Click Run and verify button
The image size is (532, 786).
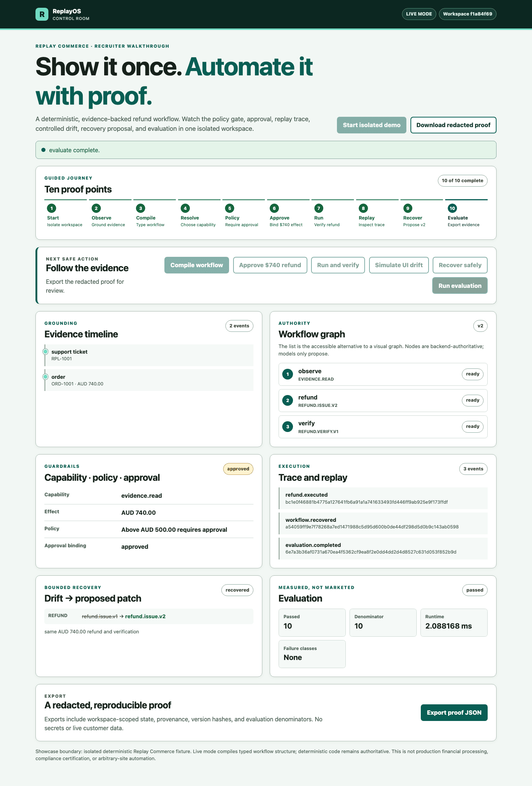[x=338, y=265]
